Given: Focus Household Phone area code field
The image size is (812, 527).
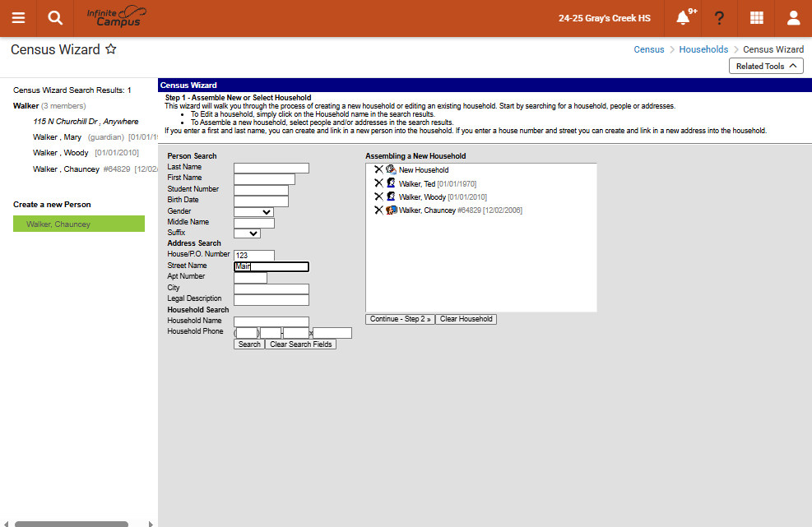Looking at the screenshot, I should [247, 333].
